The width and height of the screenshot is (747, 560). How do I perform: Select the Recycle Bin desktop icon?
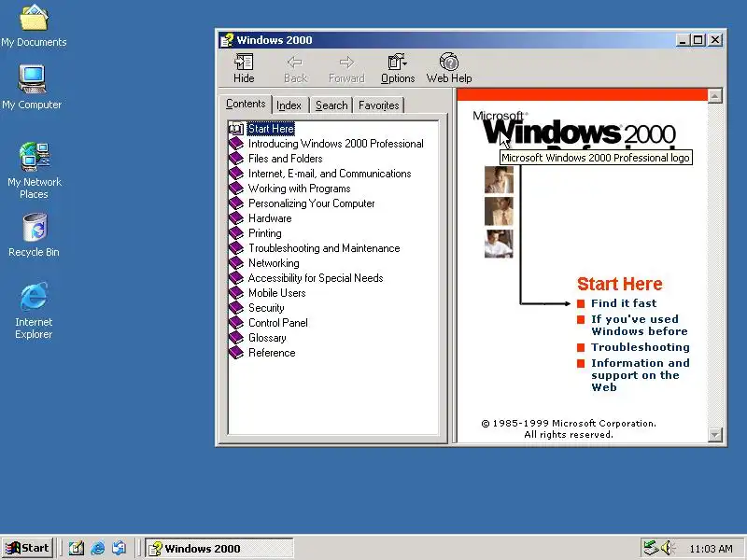(x=34, y=235)
